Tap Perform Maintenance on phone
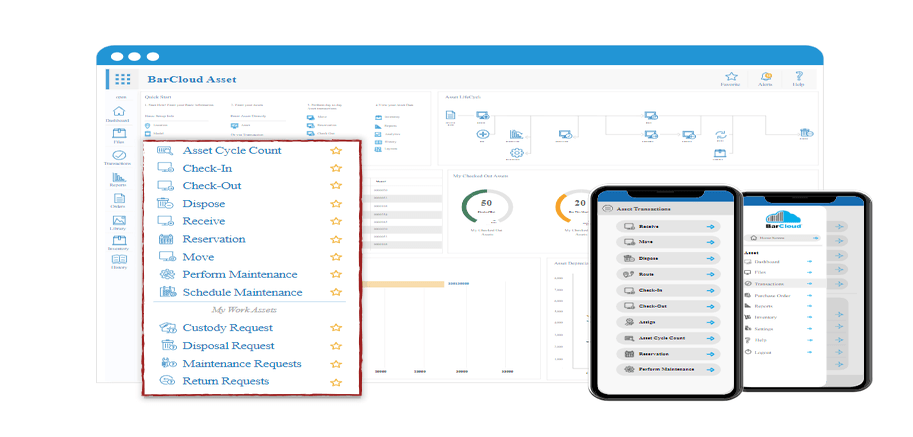This screenshot has height=437, width=913. 668,370
